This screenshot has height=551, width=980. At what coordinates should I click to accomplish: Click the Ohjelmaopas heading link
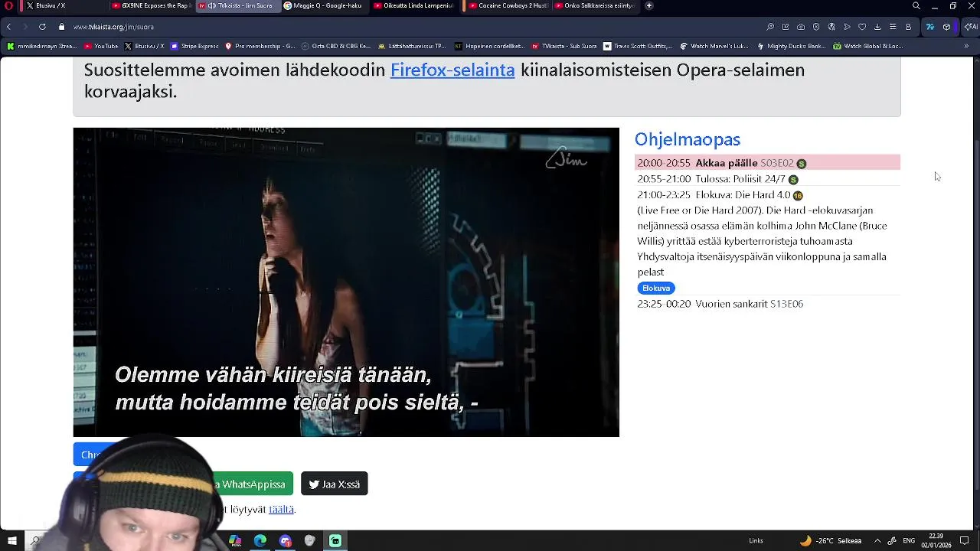click(x=688, y=139)
